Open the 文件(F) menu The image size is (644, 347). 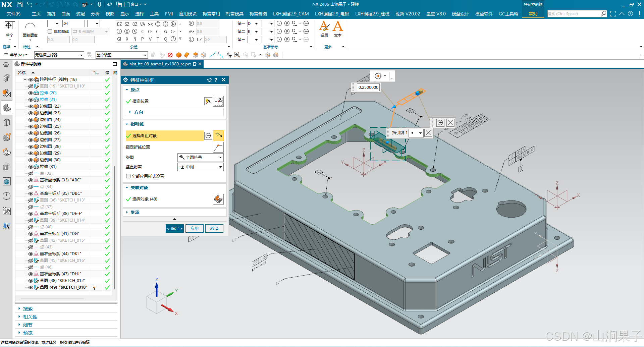[13, 14]
